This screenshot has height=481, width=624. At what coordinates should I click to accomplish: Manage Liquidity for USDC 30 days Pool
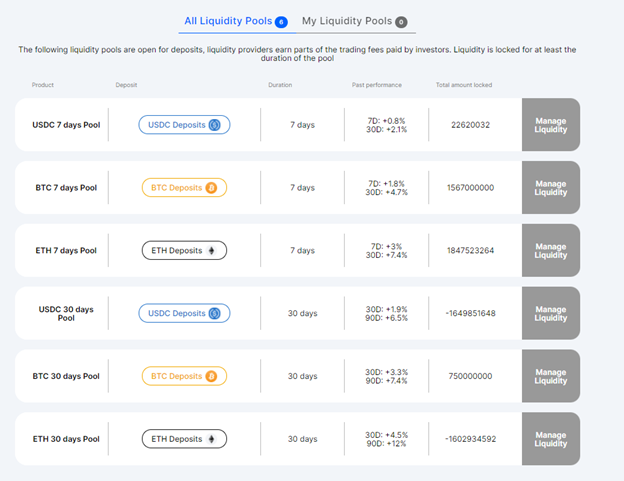(x=551, y=313)
